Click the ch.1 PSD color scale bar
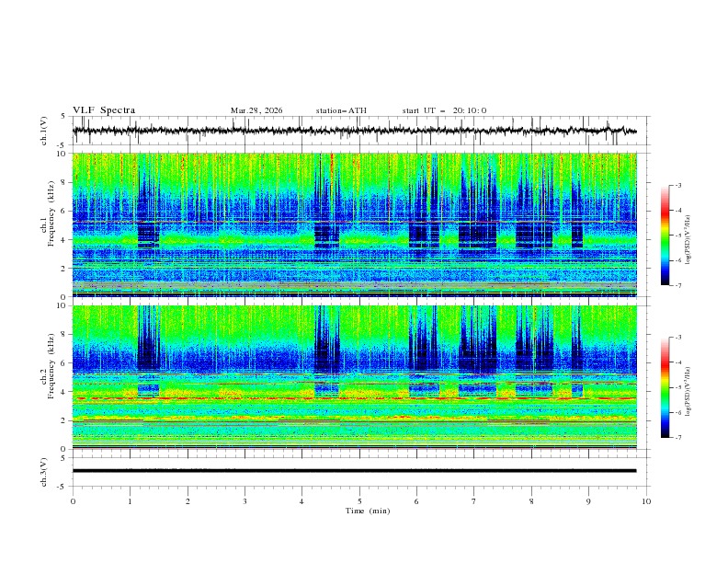 665,236
